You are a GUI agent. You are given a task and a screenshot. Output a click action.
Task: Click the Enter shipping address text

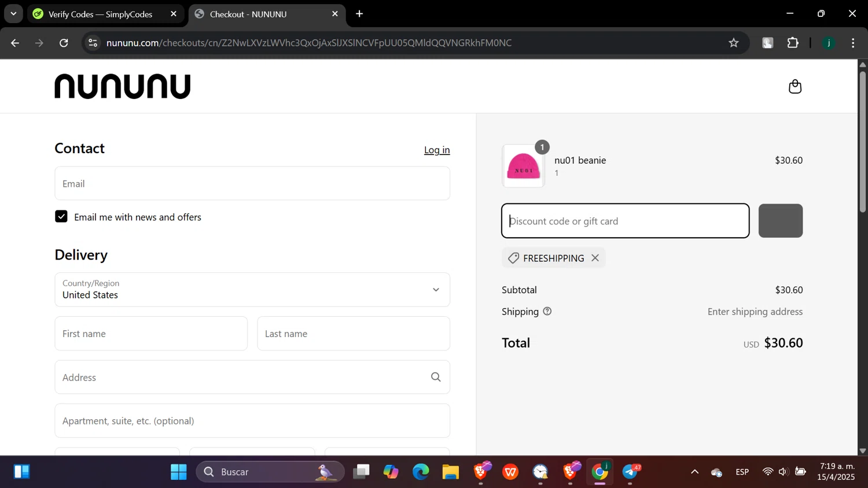click(x=755, y=312)
